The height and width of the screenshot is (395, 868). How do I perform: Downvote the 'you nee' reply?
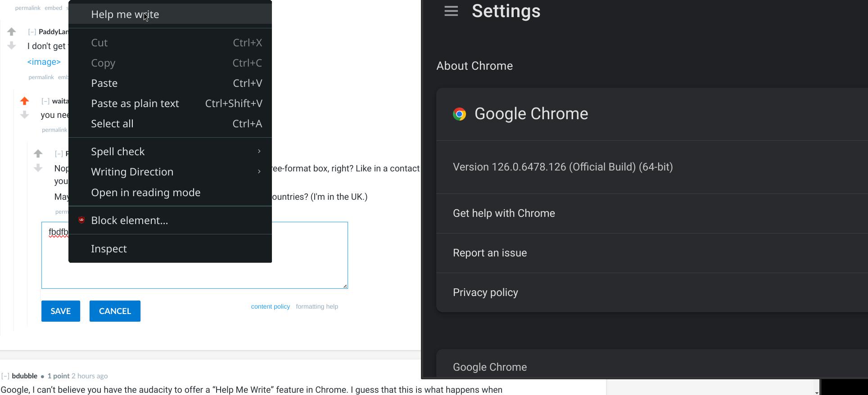[25, 115]
